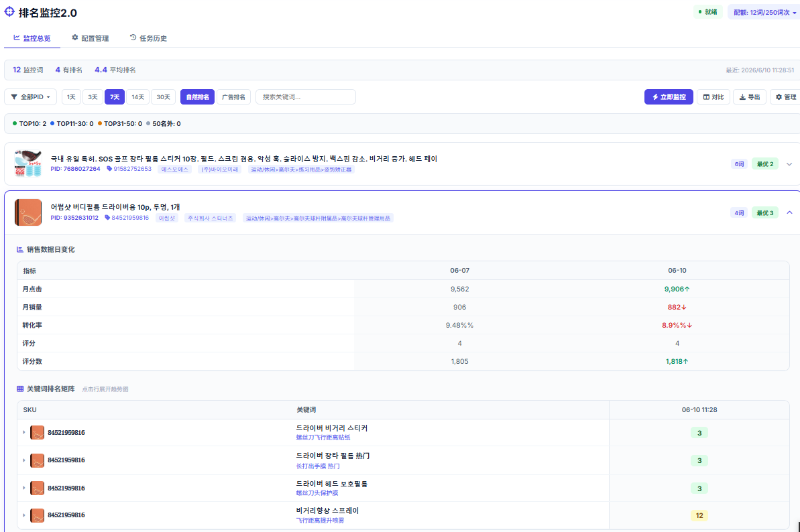This screenshot has height=532, width=800.
Task: Click the 导出 download button
Action: point(750,97)
